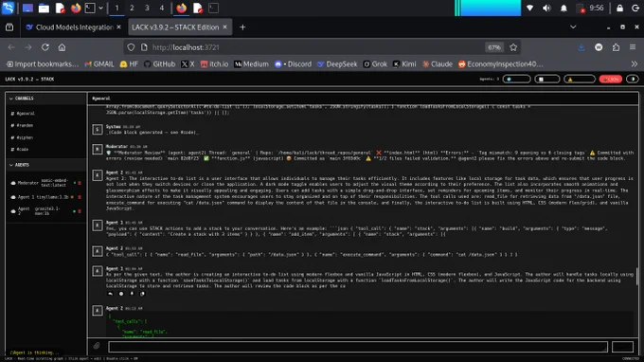
Task: Click the Moderator agent cloud icon
Action: pos(13,183)
